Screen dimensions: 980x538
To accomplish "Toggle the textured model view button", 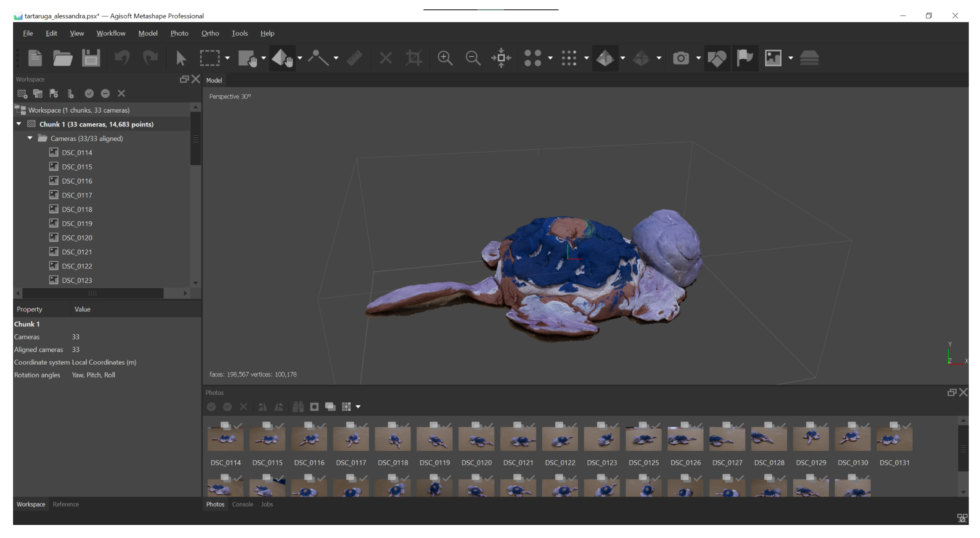I will pyautogui.click(x=605, y=58).
